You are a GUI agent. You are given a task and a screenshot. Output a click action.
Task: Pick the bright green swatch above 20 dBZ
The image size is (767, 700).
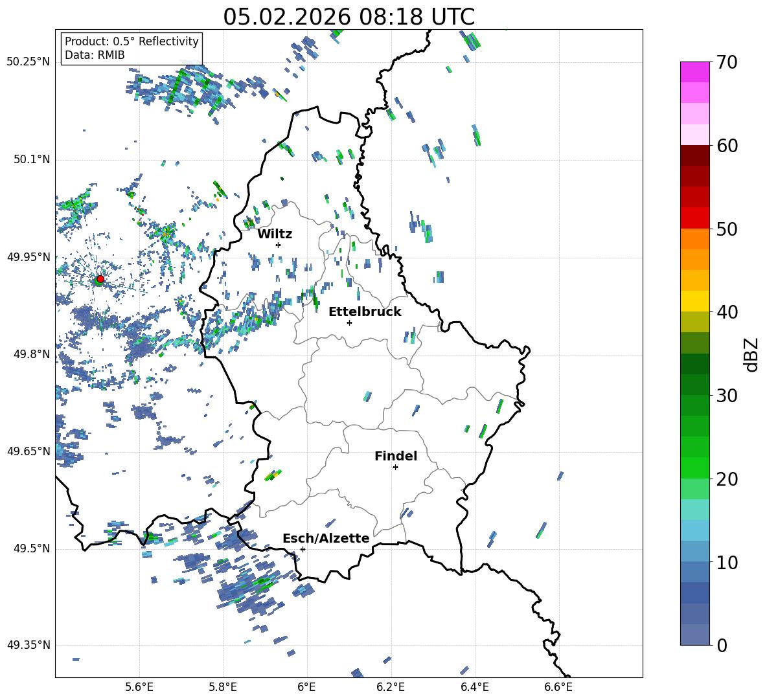[694, 468]
